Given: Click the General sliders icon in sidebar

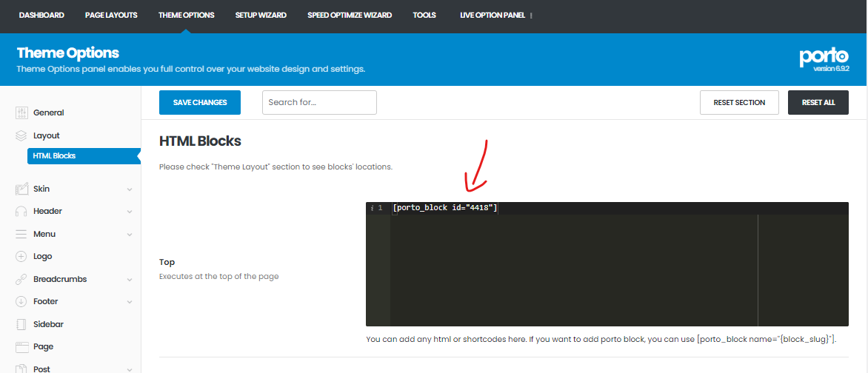Looking at the screenshot, I should click(x=21, y=113).
